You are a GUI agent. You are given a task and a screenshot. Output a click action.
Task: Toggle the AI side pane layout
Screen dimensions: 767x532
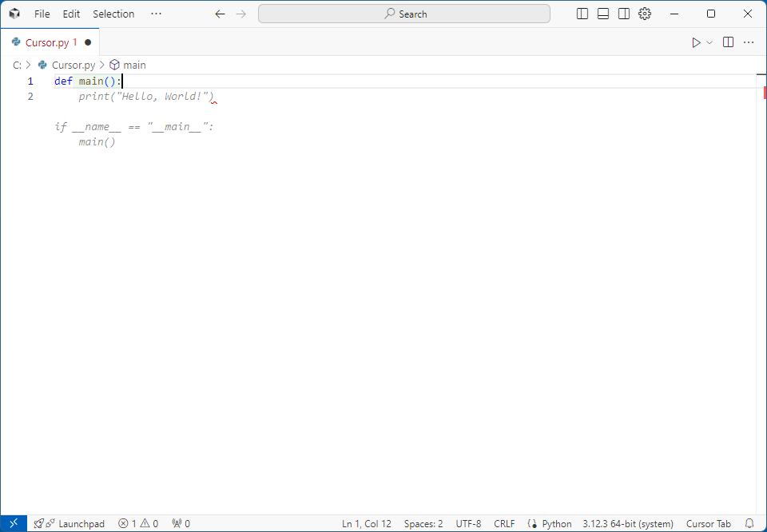tap(624, 14)
